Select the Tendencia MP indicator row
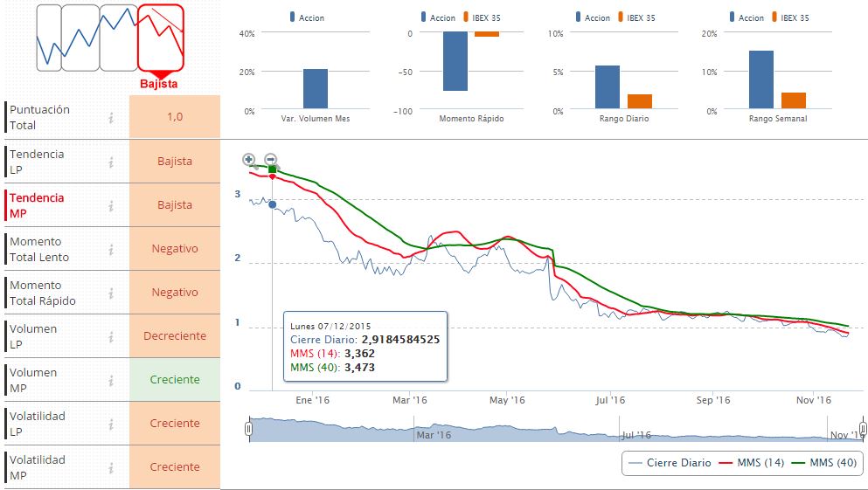This screenshot has height=490, width=868. [x=113, y=205]
